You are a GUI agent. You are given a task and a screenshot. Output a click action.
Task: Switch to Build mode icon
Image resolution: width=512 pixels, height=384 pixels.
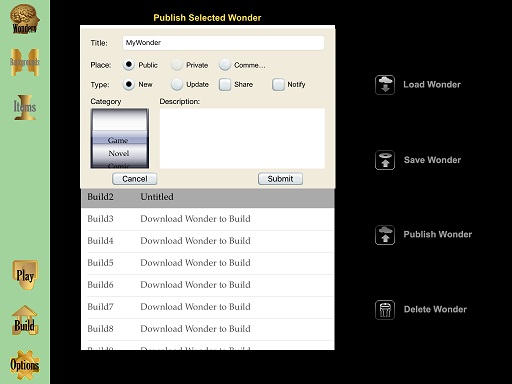tap(25, 321)
